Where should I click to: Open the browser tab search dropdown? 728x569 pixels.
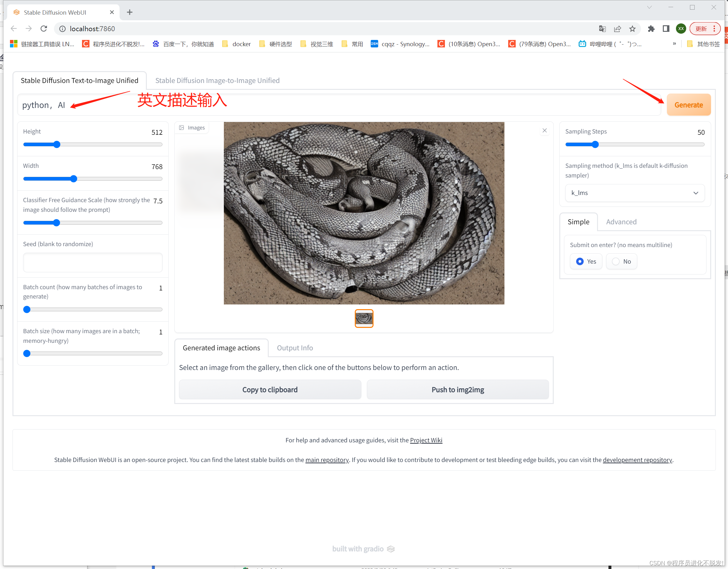[x=649, y=7]
